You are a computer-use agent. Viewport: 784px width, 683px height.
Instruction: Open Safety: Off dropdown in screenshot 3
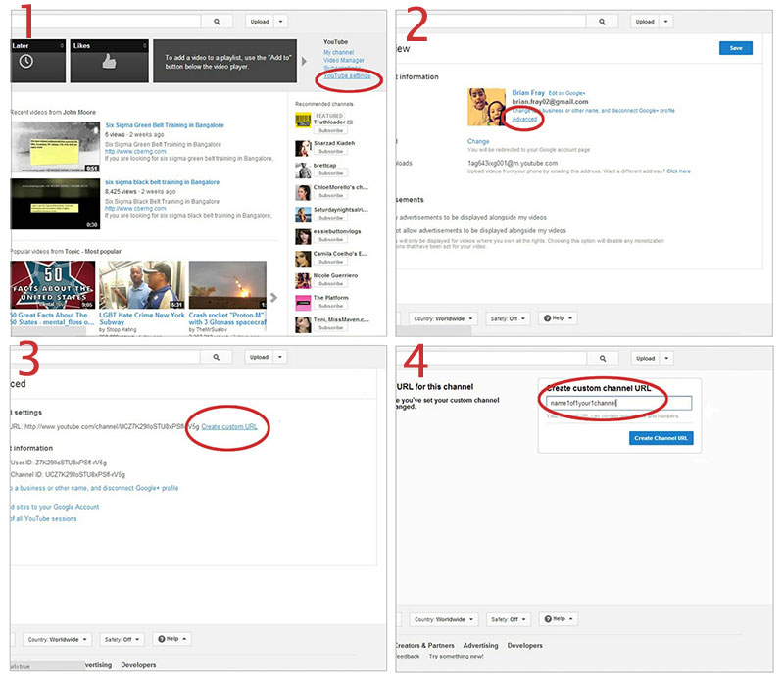pyautogui.click(x=122, y=639)
